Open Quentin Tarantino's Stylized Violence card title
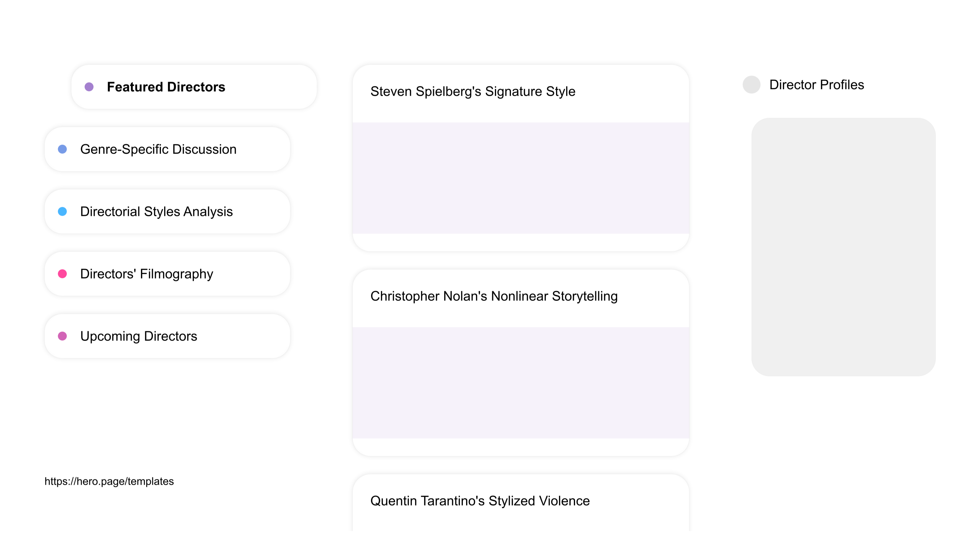The height and width of the screenshot is (551, 980). [x=480, y=501]
